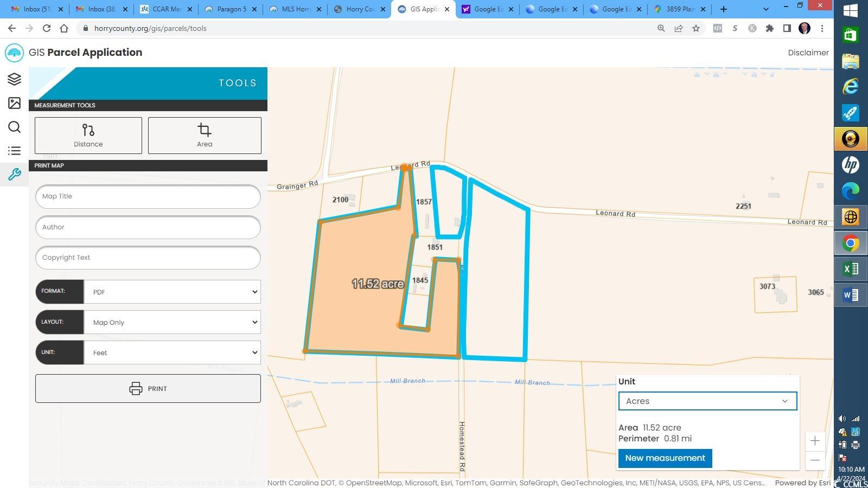The height and width of the screenshot is (488, 868).
Task: Open the measurement Acres unit dropdown
Action: [707, 401]
